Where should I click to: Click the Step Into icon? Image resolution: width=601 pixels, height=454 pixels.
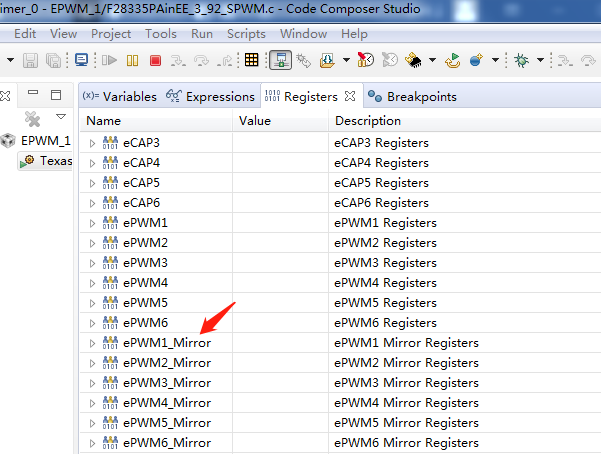coord(178,61)
